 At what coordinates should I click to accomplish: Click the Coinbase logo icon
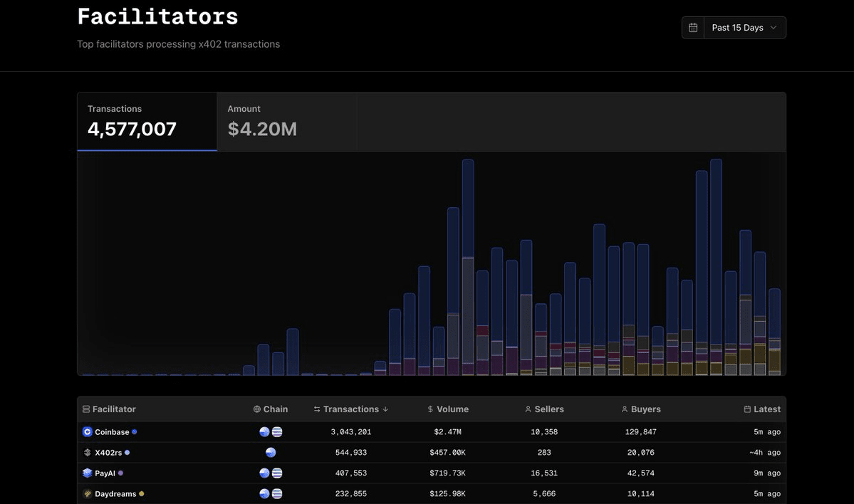tap(88, 432)
